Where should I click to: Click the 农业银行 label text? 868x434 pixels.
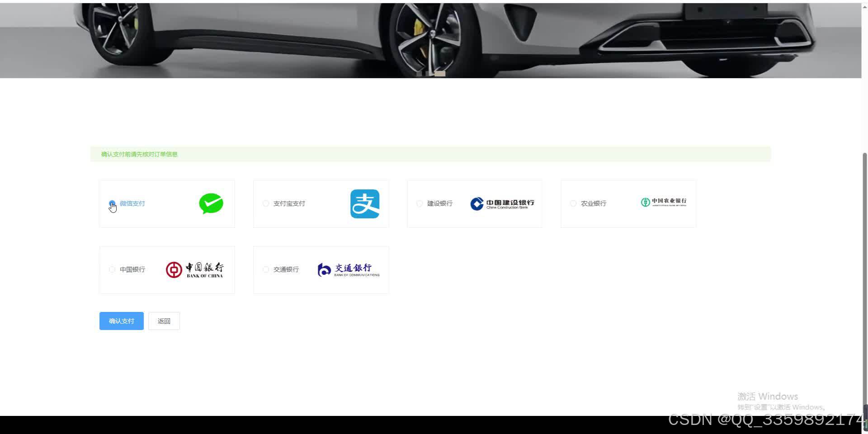point(594,203)
